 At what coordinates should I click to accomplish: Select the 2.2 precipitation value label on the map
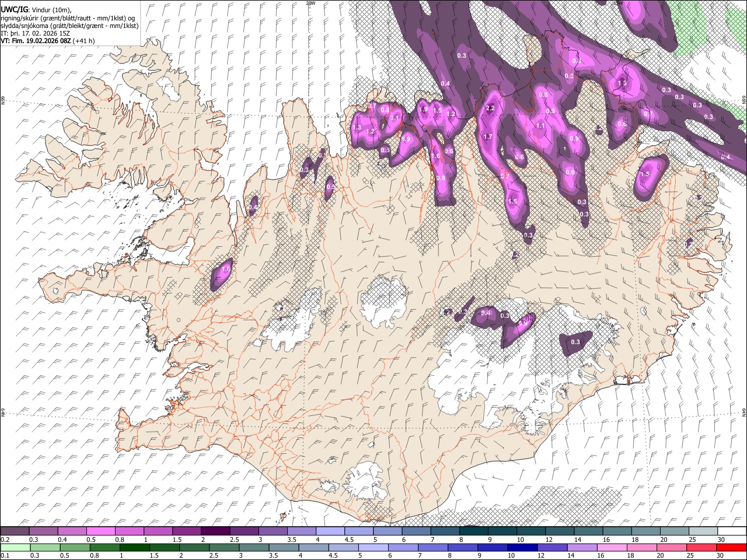click(x=490, y=108)
